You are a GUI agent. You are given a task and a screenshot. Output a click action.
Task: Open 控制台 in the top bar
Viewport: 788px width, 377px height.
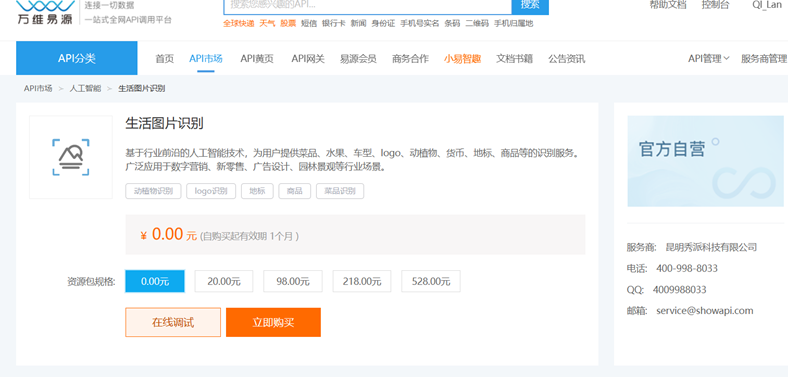[715, 5]
